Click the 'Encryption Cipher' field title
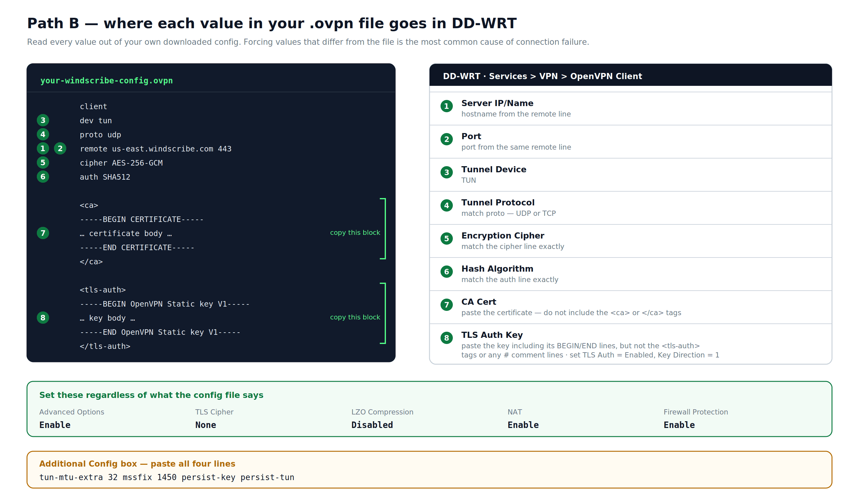The height and width of the screenshot is (504, 859). [503, 236]
